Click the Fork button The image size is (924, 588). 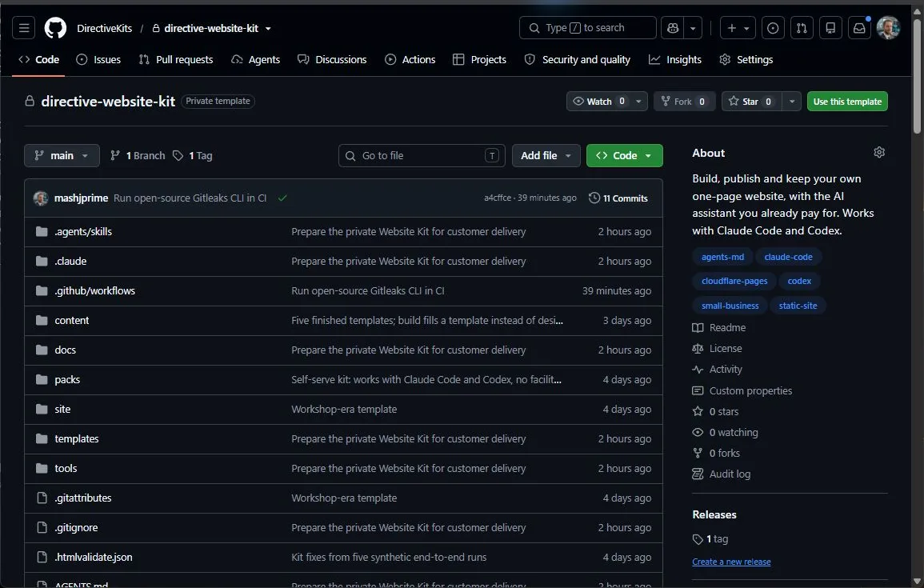click(x=684, y=102)
